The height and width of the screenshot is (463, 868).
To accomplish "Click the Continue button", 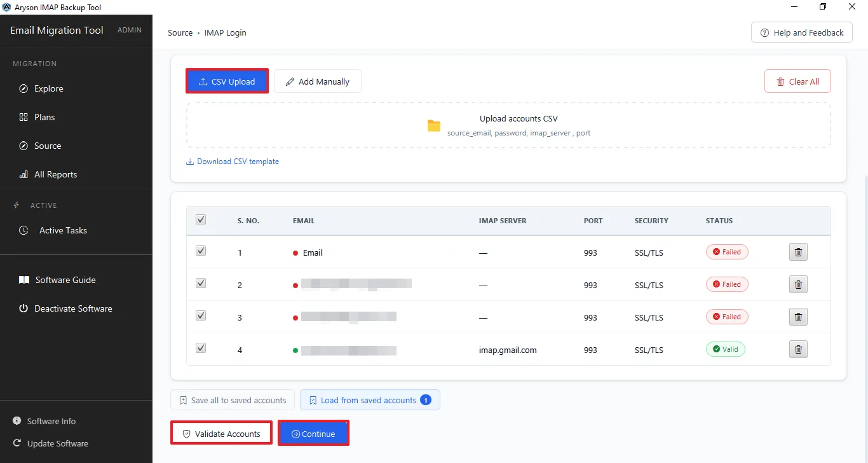I will [313, 434].
